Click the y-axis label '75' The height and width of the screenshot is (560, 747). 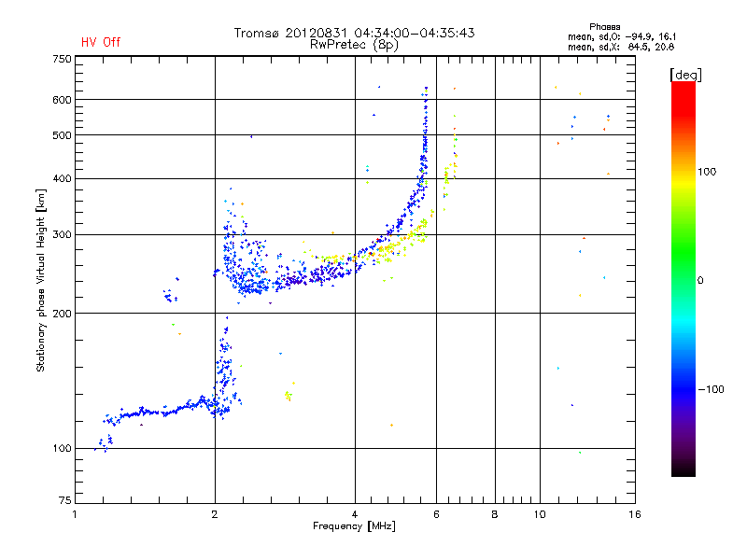point(65,500)
